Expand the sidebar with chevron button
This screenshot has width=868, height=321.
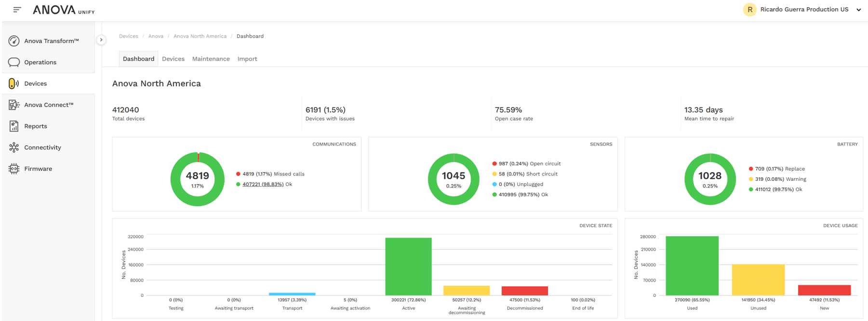[x=101, y=40]
